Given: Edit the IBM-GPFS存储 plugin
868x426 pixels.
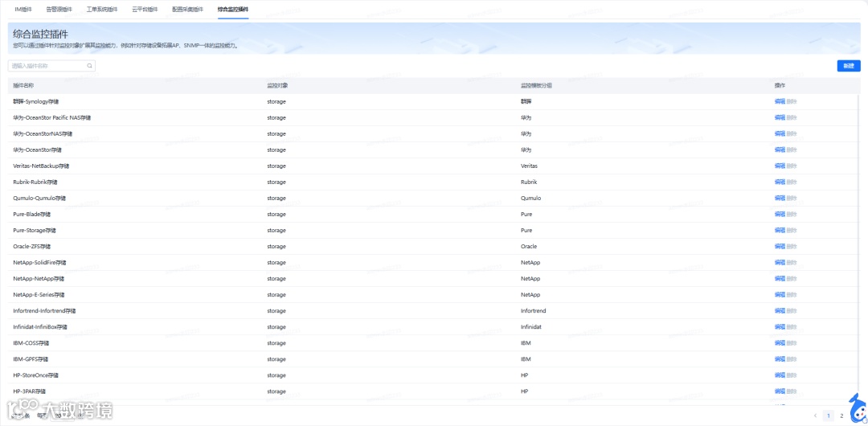Looking at the screenshot, I should [x=780, y=359].
